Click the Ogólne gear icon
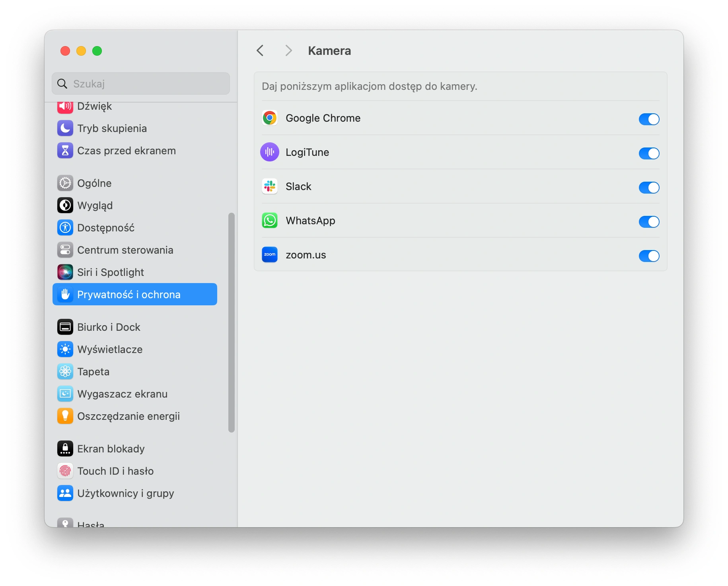 (65, 183)
